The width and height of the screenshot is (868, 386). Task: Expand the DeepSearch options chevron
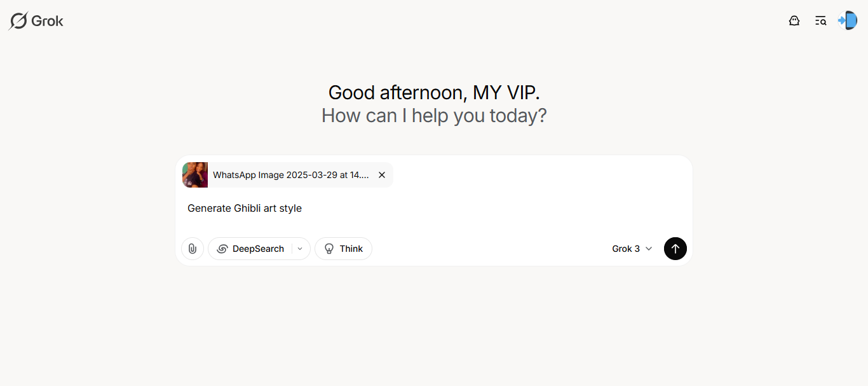click(301, 249)
